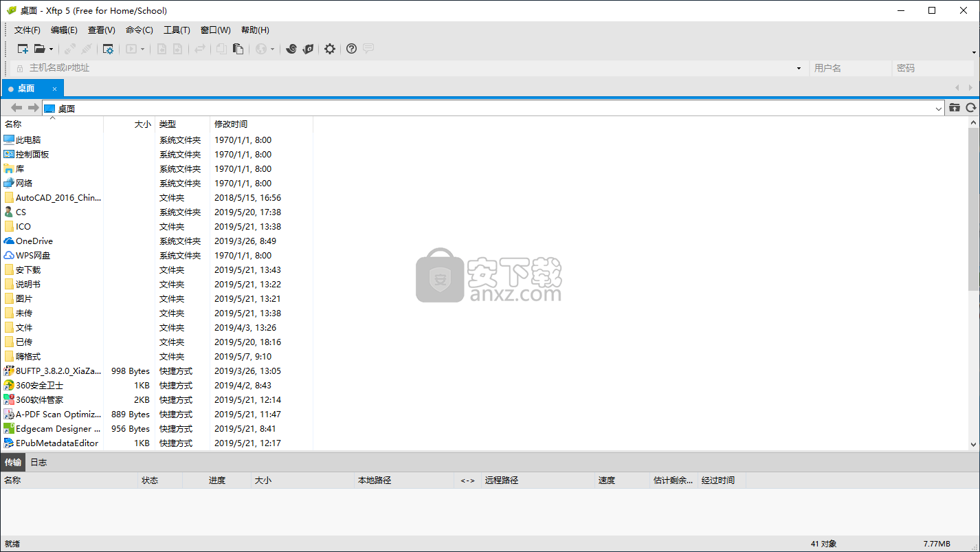Click the greyed Disconnect plug icon
The height and width of the screenshot is (552, 980).
tap(87, 49)
